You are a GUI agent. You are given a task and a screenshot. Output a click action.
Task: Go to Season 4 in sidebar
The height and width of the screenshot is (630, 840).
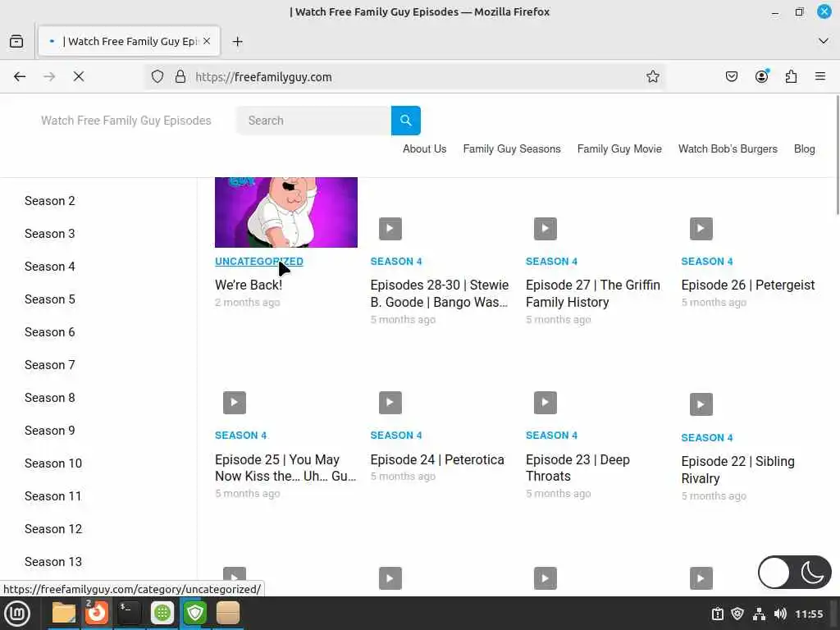click(x=50, y=267)
